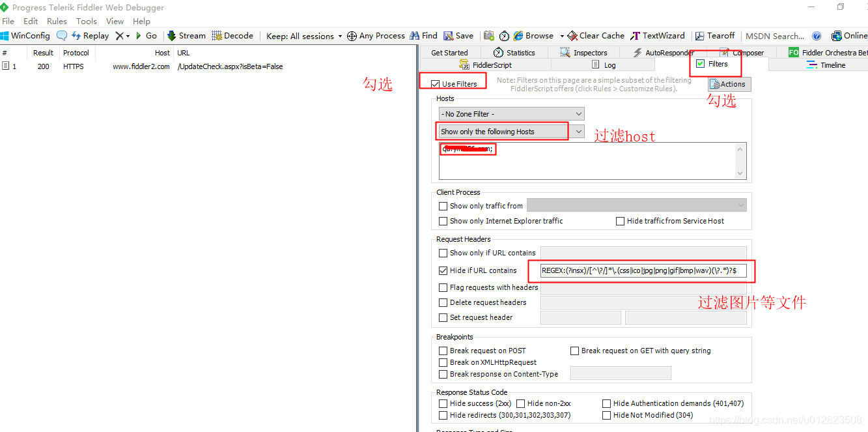Expand the Remove X dropdown arrow
The image size is (868, 432).
click(x=128, y=36)
